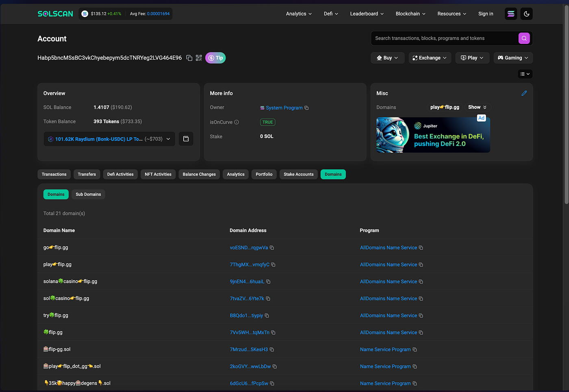Toggle dark mode moon icon
This screenshot has width=569, height=392.
point(527,14)
